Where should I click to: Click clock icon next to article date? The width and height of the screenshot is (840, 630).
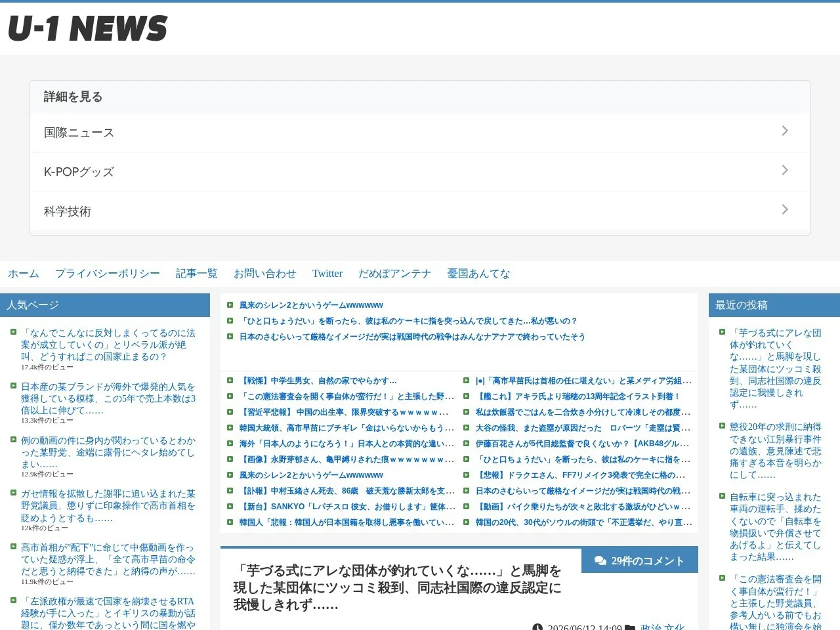537,627
